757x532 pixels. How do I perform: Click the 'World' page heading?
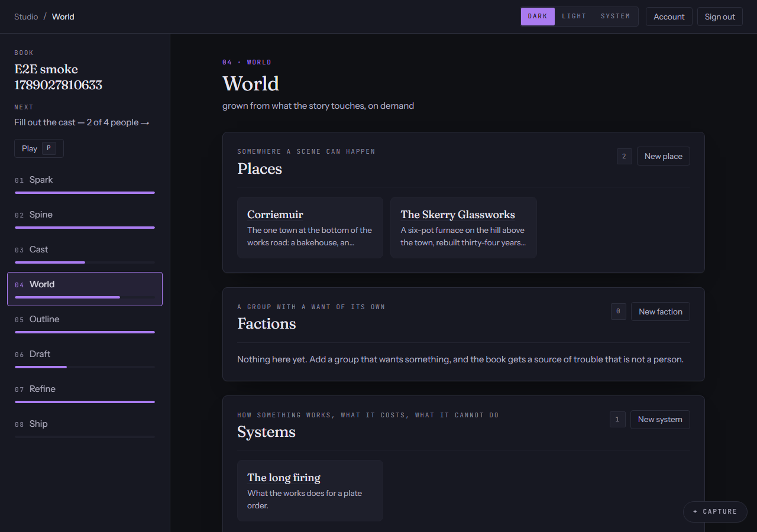coord(251,83)
